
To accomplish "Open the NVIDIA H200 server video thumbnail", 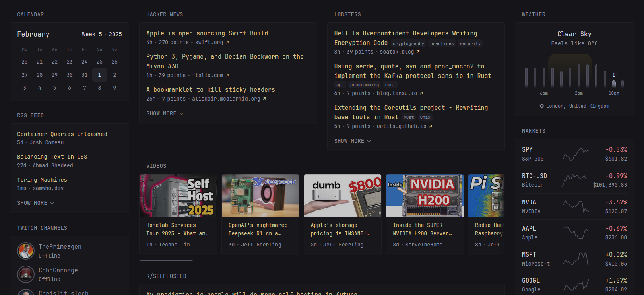I will tap(425, 196).
